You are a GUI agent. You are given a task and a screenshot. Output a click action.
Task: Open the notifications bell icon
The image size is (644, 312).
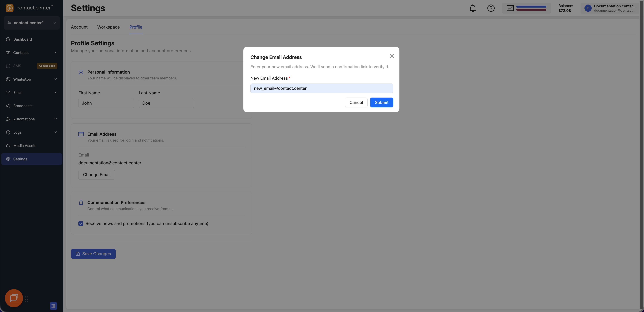(472, 8)
